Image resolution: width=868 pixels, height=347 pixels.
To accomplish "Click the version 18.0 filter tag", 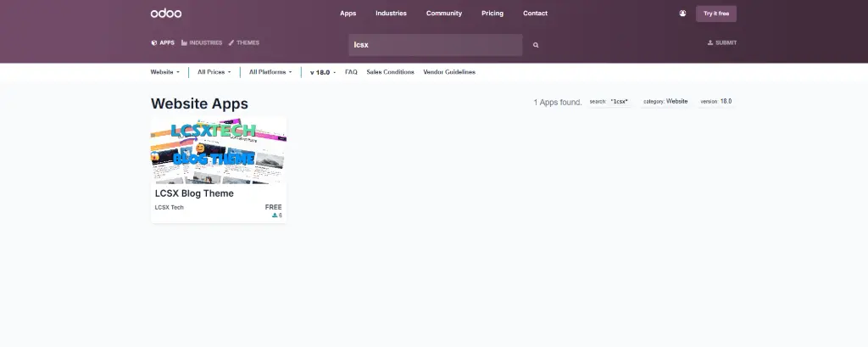I will (x=715, y=102).
